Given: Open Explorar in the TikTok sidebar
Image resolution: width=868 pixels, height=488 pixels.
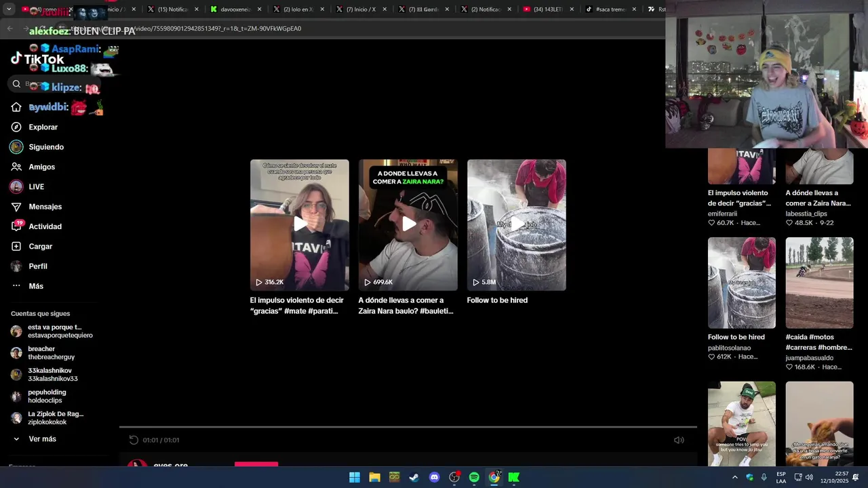Looking at the screenshot, I should point(43,127).
